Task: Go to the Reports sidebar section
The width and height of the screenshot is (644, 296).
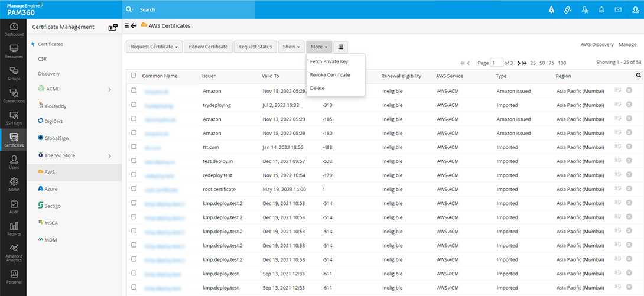Action: tap(13, 229)
